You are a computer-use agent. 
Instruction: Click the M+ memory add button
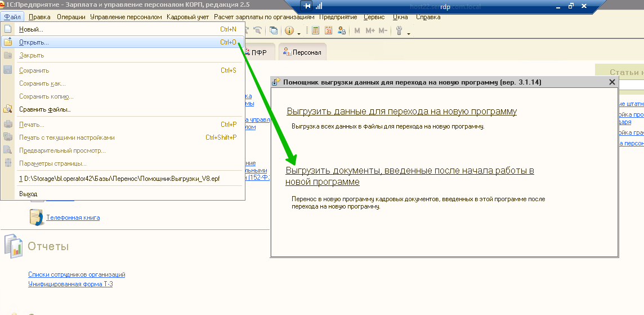tap(370, 30)
